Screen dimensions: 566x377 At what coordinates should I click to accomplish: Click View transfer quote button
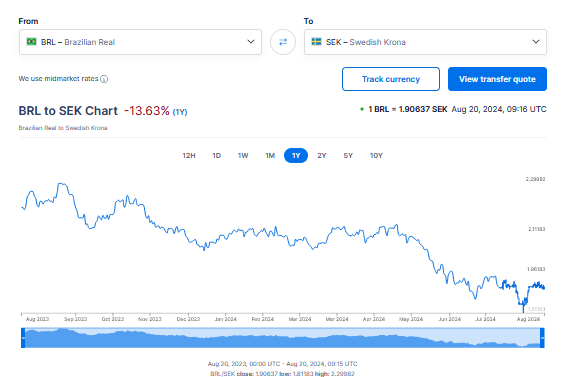[x=497, y=79]
